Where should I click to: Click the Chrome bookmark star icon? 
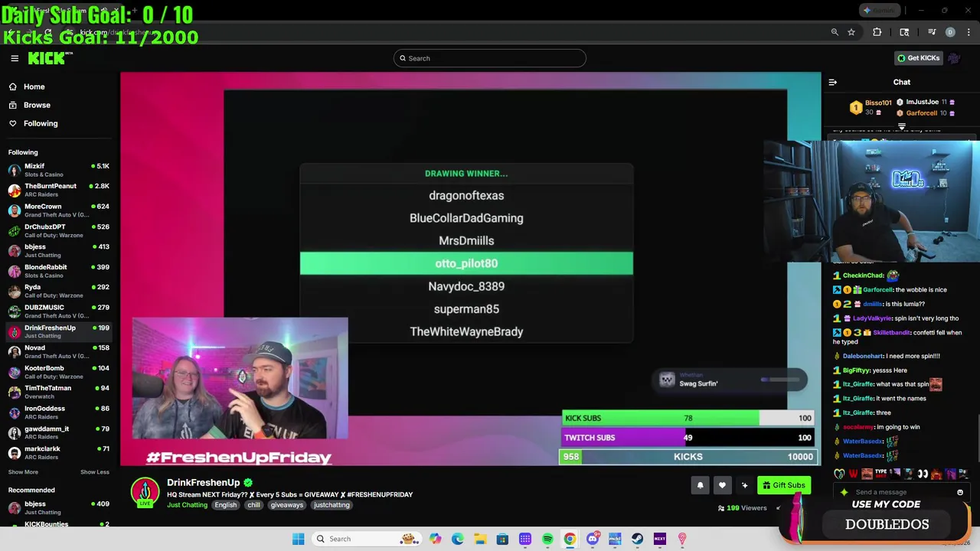[851, 32]
